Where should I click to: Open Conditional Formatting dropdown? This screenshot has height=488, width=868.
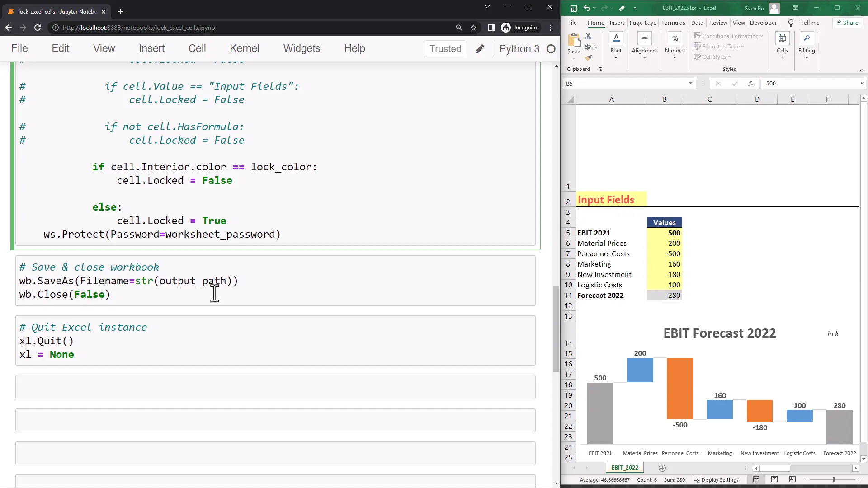729,36
